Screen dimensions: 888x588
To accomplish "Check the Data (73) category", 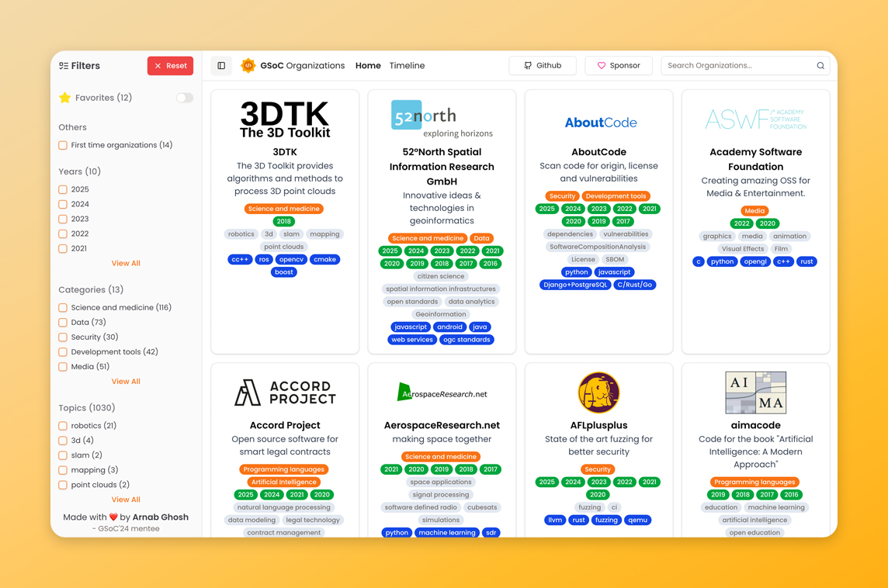I will (63, 323).
